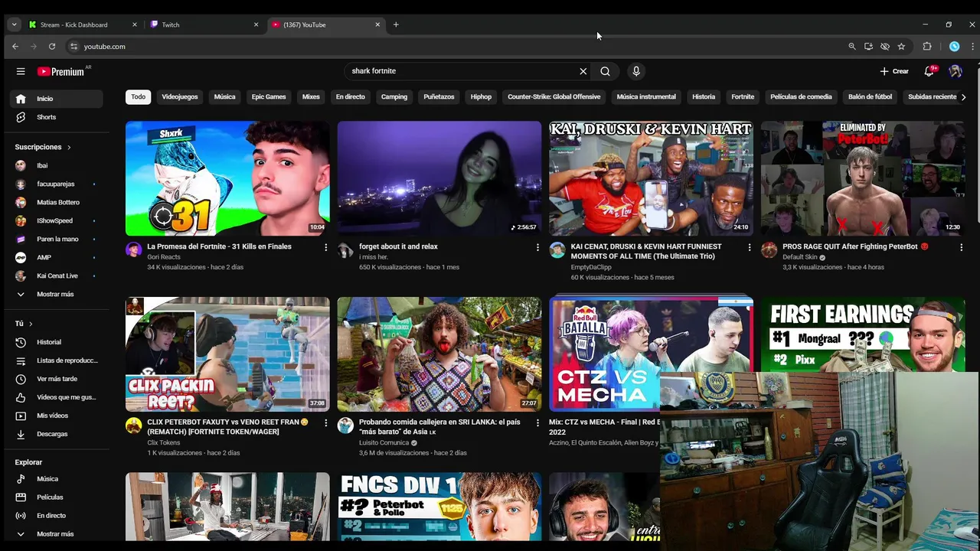The height and width of the screenshot is (551, 980).
Task: Select the Todo filter chip
Action: point(138,97)
